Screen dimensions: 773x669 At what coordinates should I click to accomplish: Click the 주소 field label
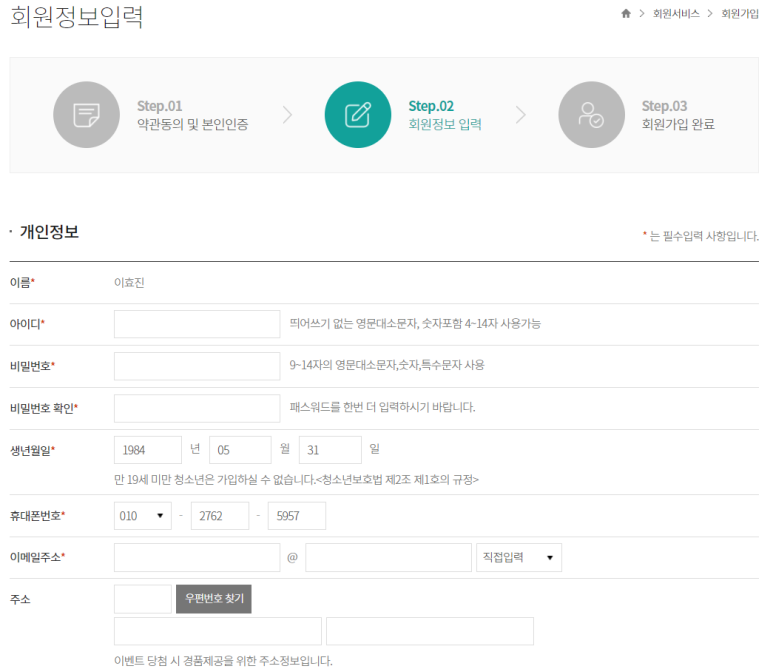pyautogui.click(x=20, y=599)
